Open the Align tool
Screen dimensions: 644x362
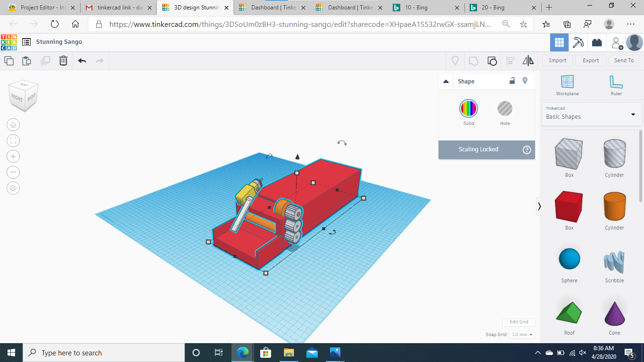click(510, 60)
